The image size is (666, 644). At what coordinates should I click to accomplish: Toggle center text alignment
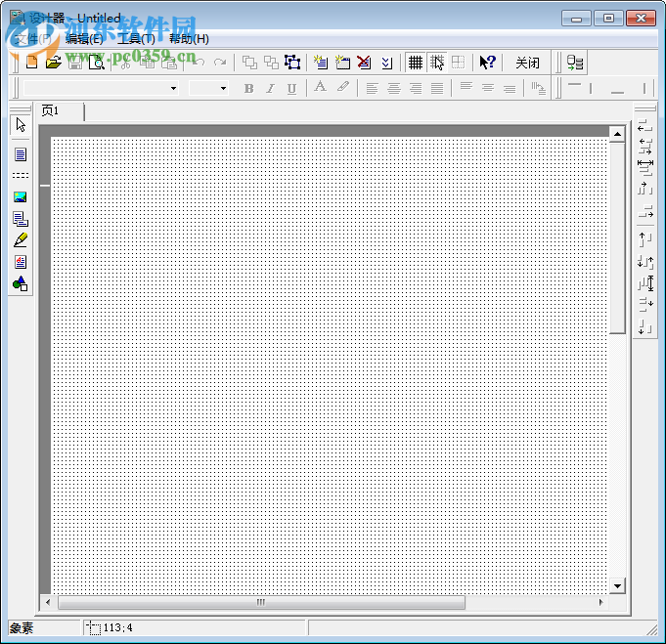(394, 88)
